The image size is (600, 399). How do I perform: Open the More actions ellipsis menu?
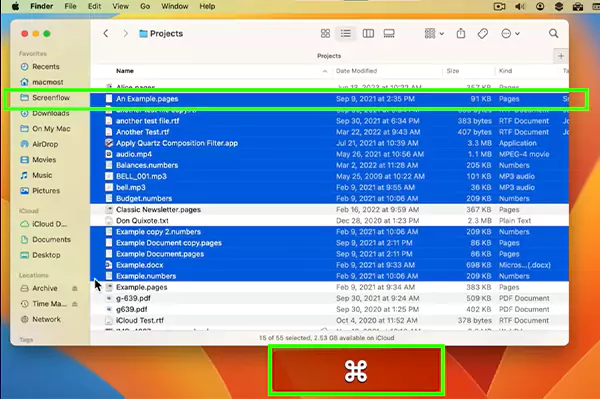(x=510, y=34)
